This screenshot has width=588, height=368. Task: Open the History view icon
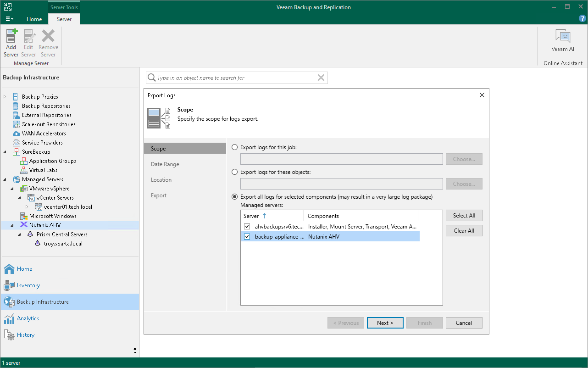[x=9, y=335]
